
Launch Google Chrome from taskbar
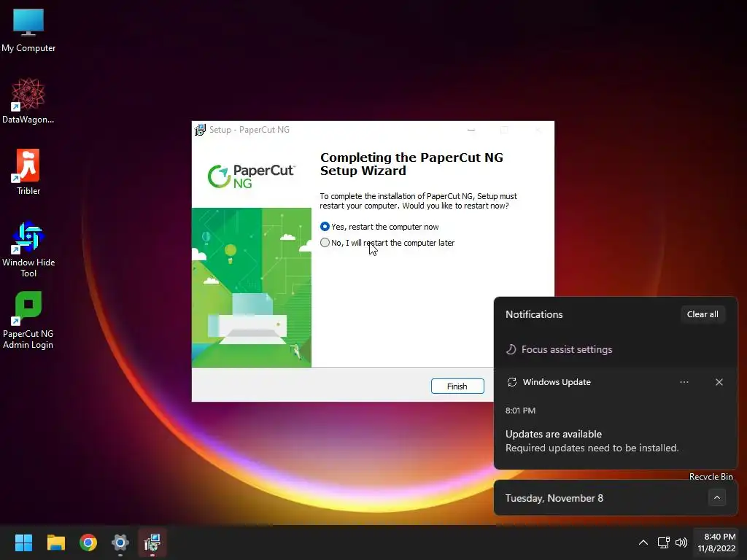[88, 542]
